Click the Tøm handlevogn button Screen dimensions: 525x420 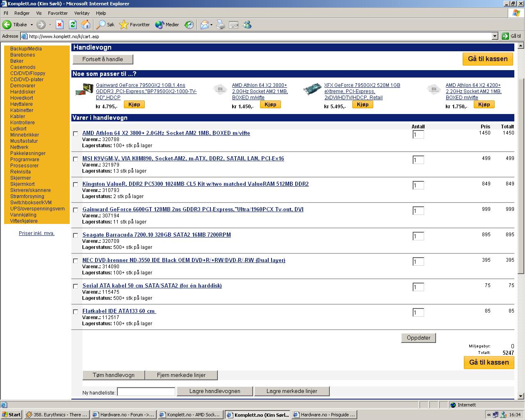(x=114, y=375)
